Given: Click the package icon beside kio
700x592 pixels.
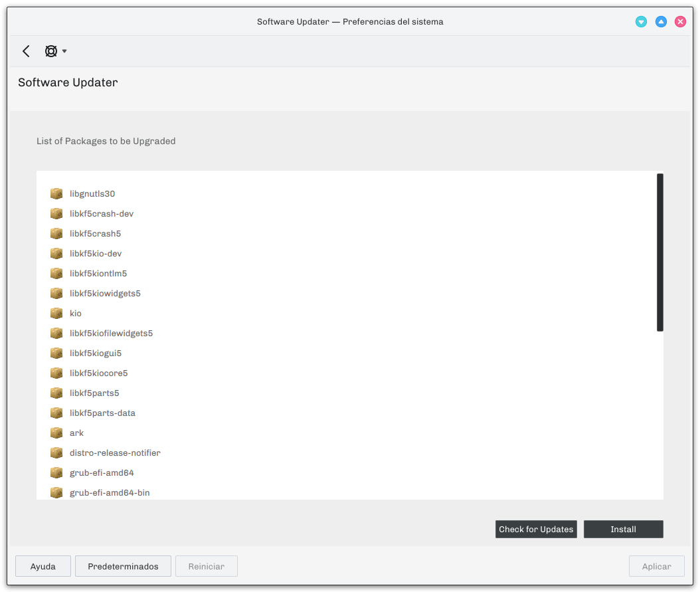Looking at the screenshot, I should coord(56,314).
